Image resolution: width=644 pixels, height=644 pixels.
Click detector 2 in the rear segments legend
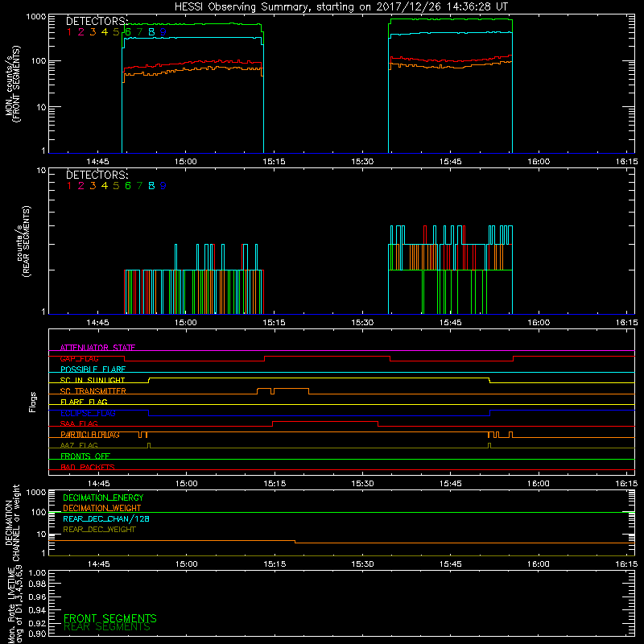81,186
